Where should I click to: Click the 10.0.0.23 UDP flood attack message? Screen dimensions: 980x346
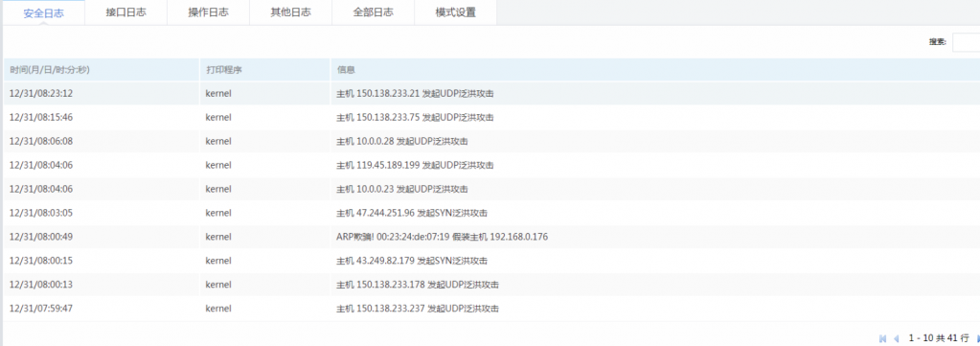(402, 189)
